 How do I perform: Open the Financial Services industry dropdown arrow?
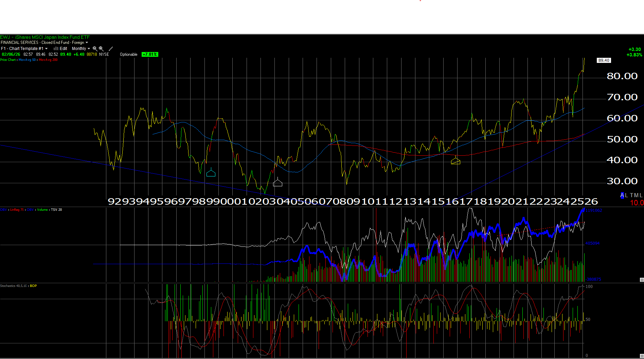click(x=87, y=42)
